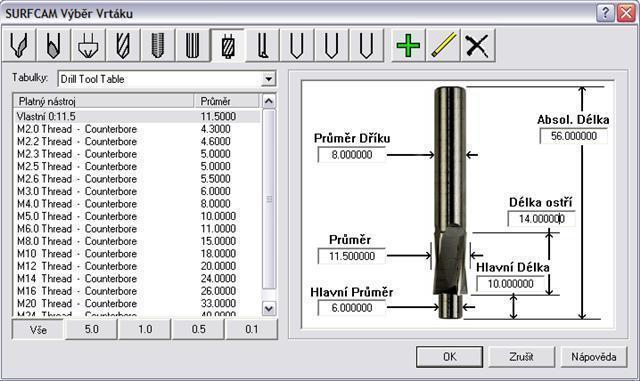Toggle the Vše filter button
This screenshot has width=640, height=381.
[x=38, y=329]
